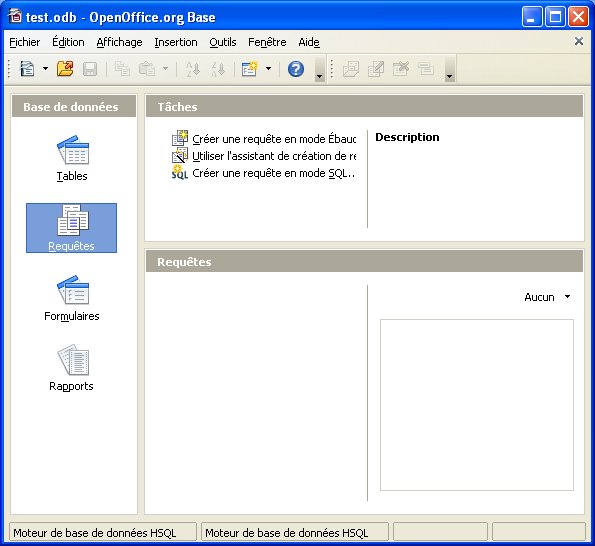Open OpenOffice Help with question mark icon
The width and height of the screenshot is (595, 546).
click(x=296, y=69)
